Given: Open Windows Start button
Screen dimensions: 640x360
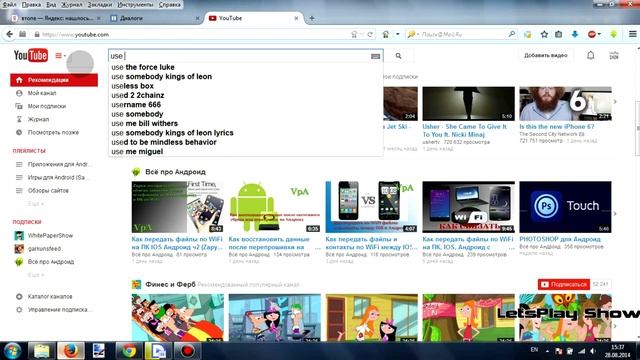Looking at the screenshot, I should click(13, 351).
